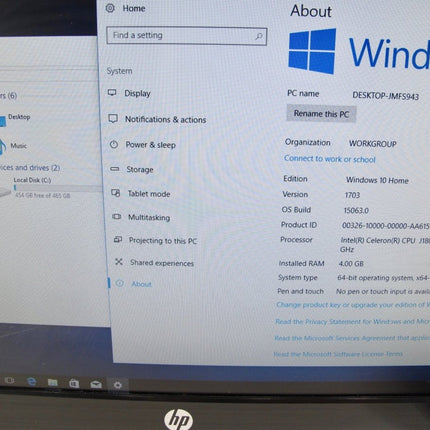This screenshot has width=430, height=430.
Task: Click Notifications & actions icon
Action: (x=113, y=118)
